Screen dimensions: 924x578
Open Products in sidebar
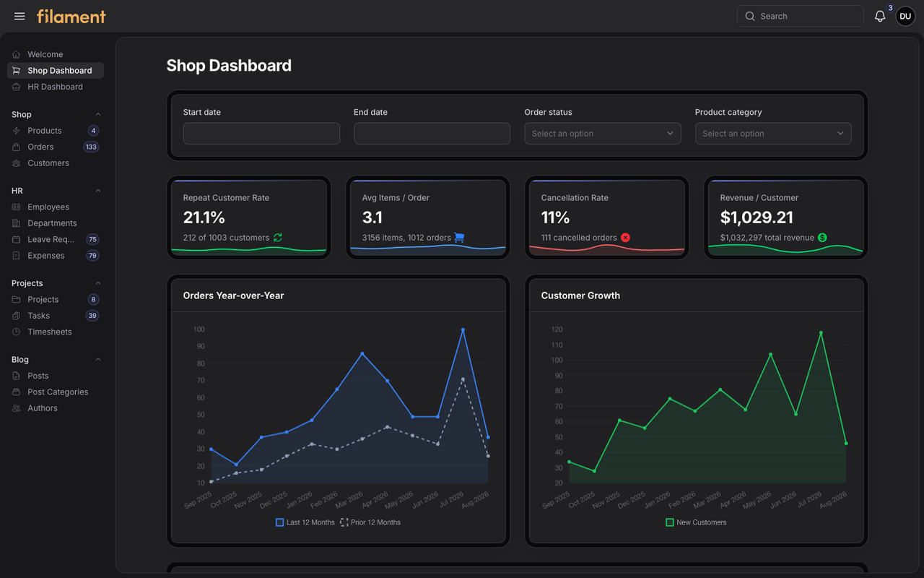click(x=56, y=131)
